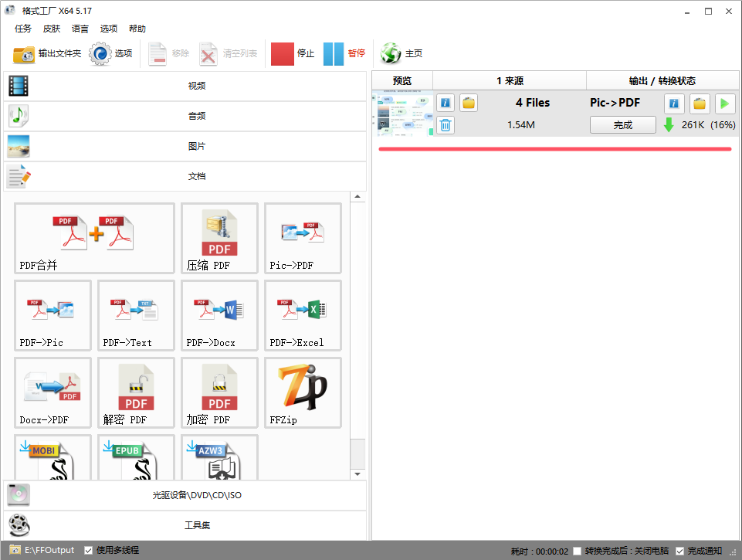
Task: Enable 转换完成后:关闭电脑 checkbox
Action: [578, 551]
